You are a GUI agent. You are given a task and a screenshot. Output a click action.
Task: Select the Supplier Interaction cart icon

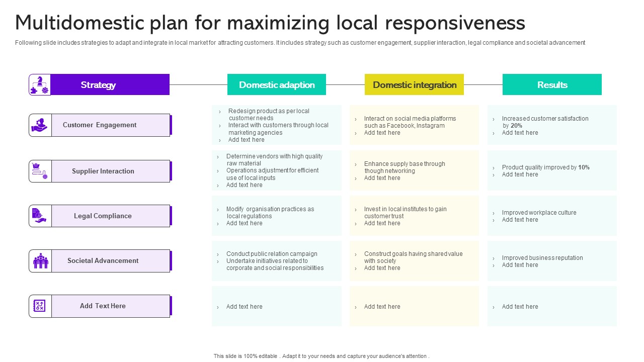pos(40,171)
